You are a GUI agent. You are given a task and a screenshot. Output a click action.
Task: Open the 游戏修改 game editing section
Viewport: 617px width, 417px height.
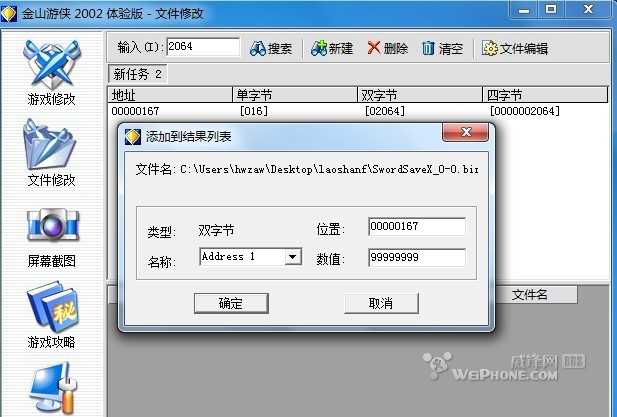click(52, 73)
